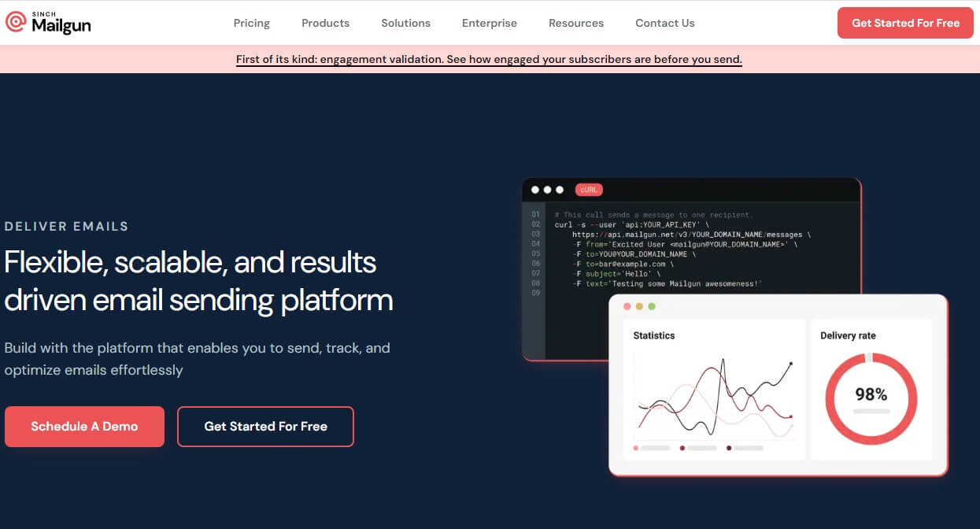
Task: Open the Pricing menu item
Action: click(x=252, y=23)
